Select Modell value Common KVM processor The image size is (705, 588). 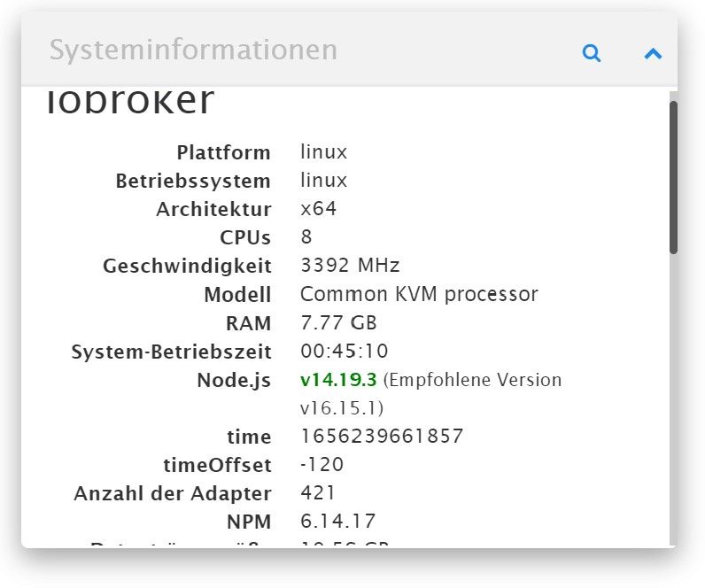point(419,294)
